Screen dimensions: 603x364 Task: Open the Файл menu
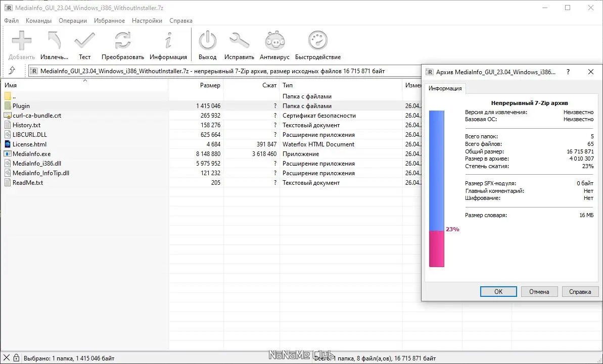point(12,21)
